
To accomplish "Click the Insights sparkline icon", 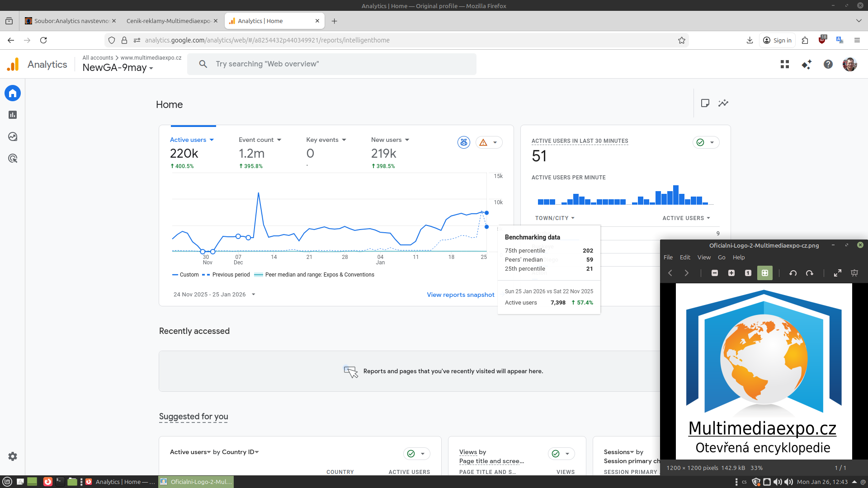I will point(723,103).
